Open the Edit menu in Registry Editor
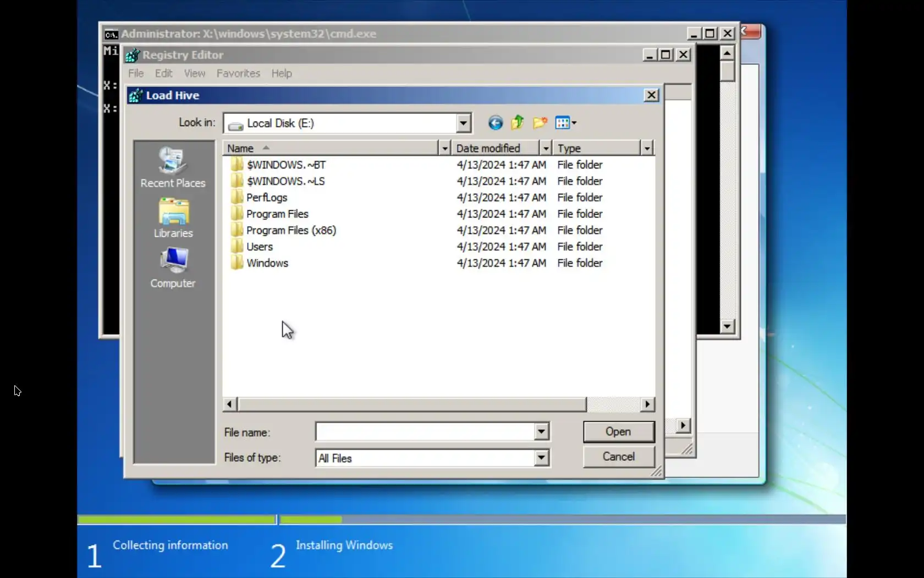Viewport: 924px width, 578px height. pos(163,73)
